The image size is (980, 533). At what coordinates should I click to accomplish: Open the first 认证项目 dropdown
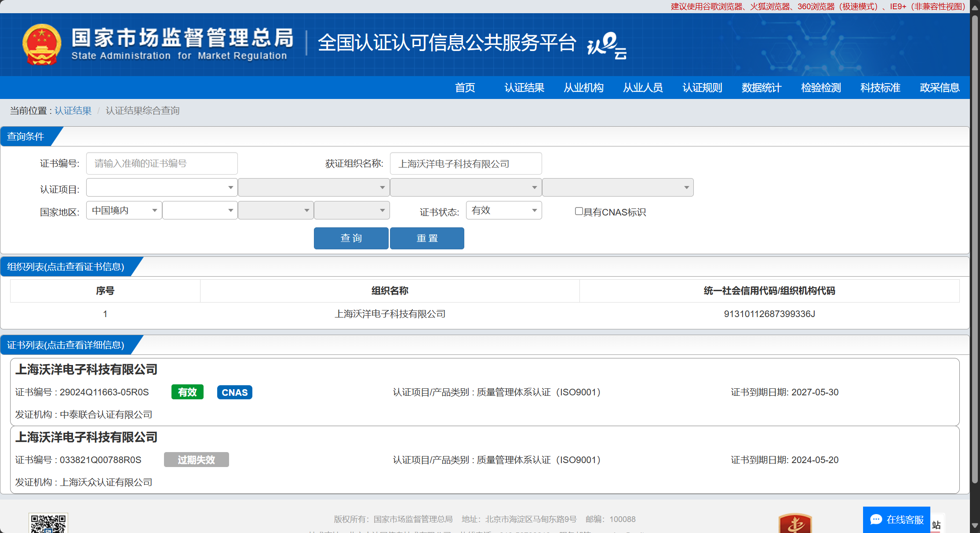pos(162,187)
